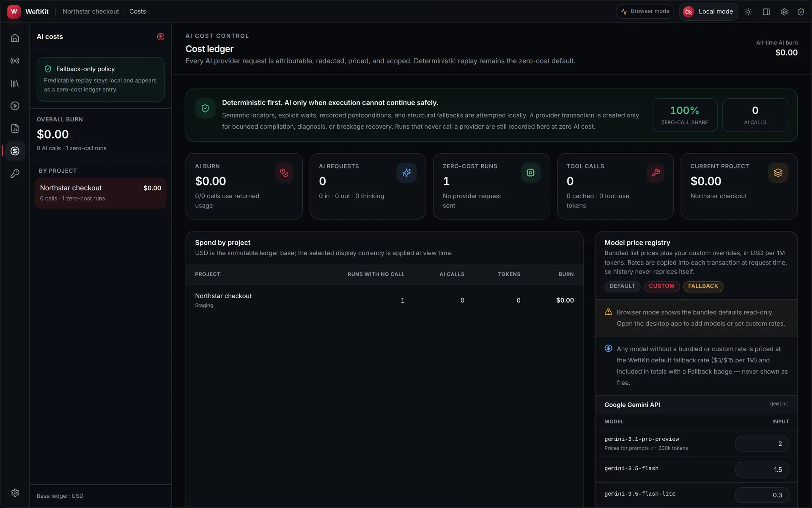Select Northstar checkout in By Project list
The width and height of the screenshot is (812, 508).
coord(101,193)
